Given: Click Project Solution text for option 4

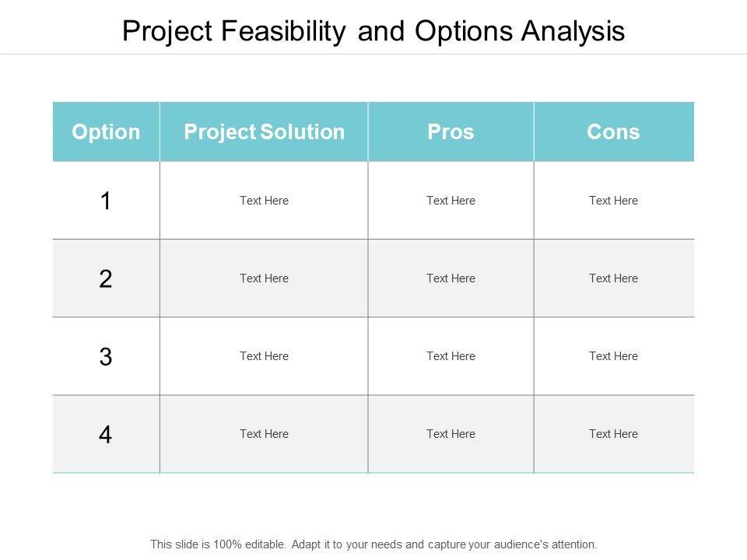Looking at the screenshot, I should click(x=264, y=434).
